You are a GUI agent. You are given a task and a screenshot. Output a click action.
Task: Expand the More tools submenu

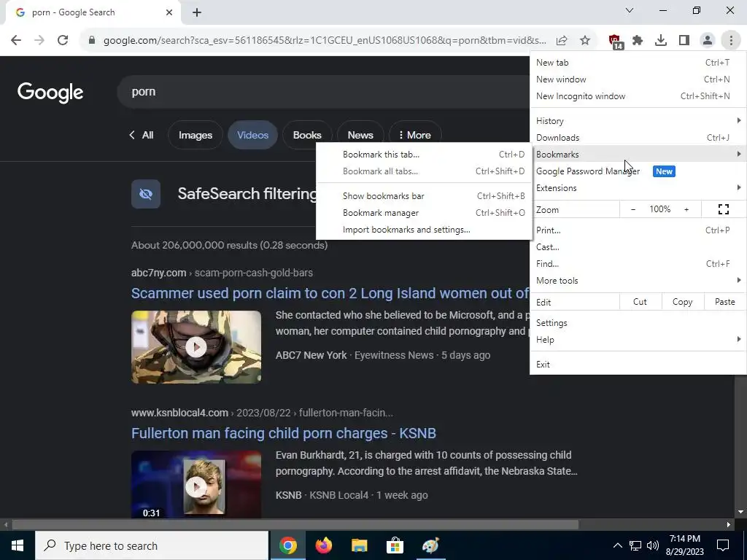pyautogui.click(x=638, y=281)
